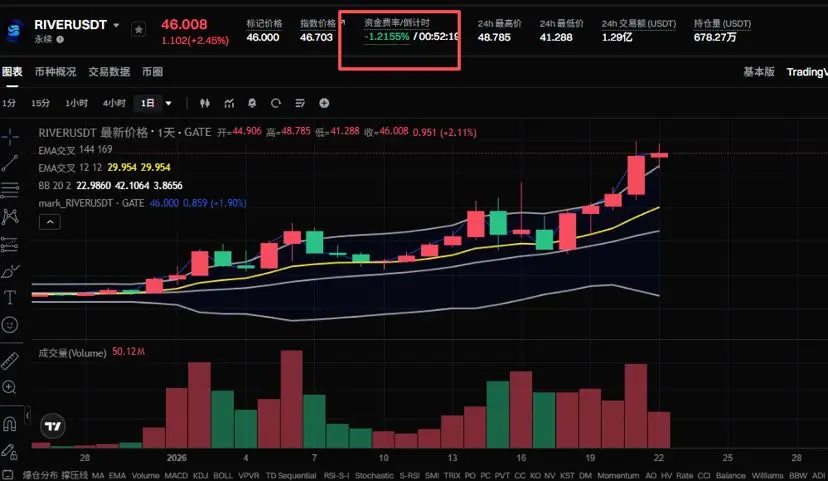This screenshot has height=481, width=828.
Task: Select the 1日 timeframe
Action: (x=147, y=103)
